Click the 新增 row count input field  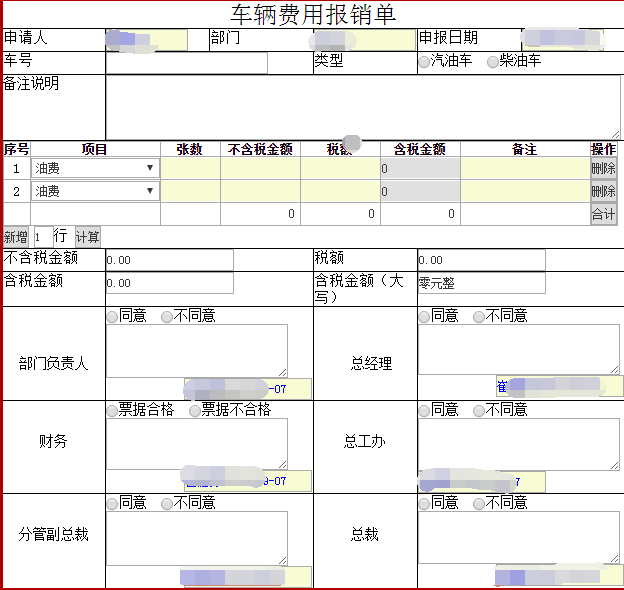tap(41, 237)
